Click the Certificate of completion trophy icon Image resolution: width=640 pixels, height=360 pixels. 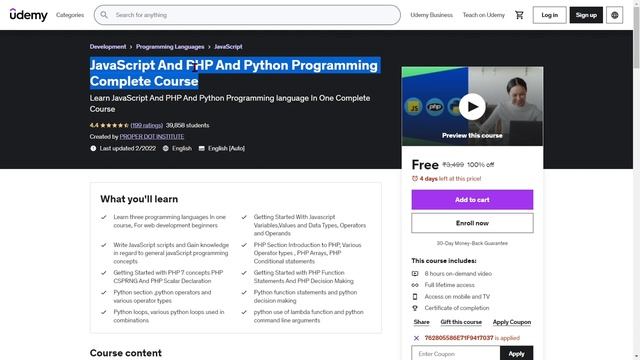coord(415,308)
